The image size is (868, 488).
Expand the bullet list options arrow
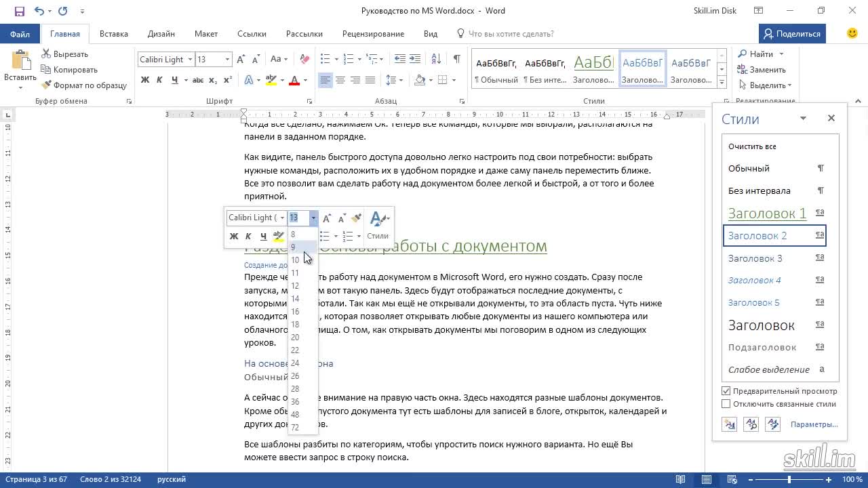point(336,60)
